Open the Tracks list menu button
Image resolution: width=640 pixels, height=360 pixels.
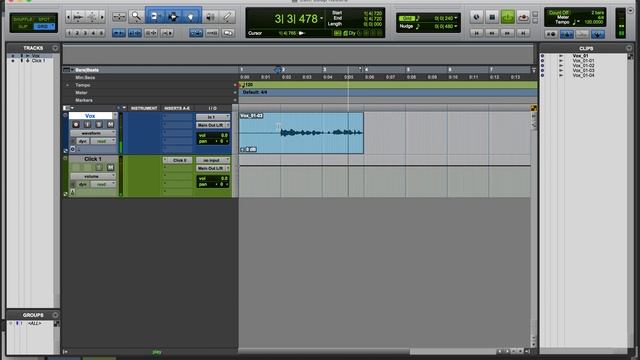pos(55,48)
